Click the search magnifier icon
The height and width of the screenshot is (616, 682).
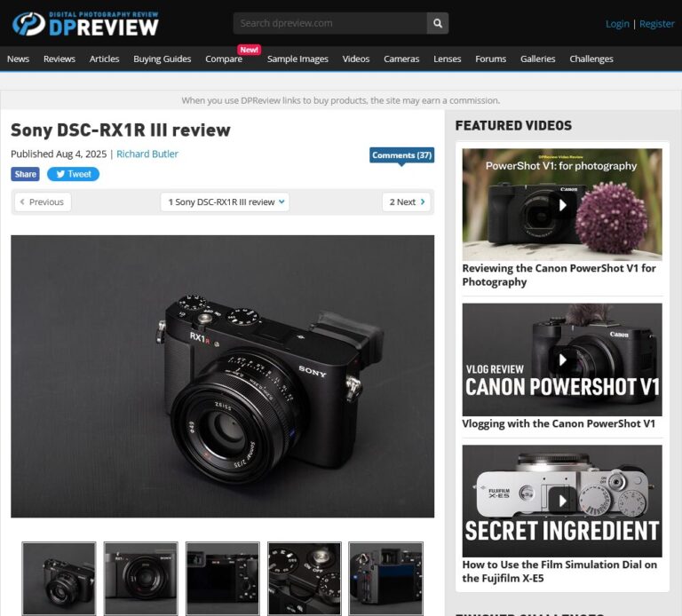pos(437,23)
